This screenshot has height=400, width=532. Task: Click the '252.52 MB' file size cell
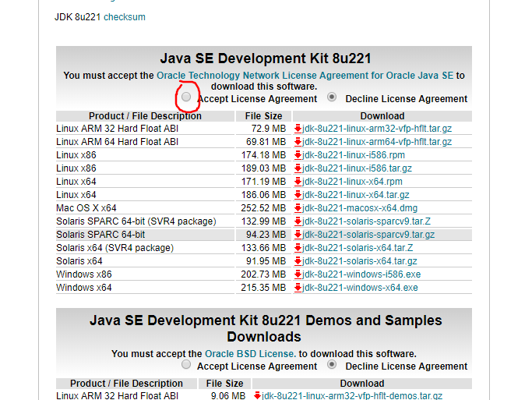(x=263, y=208)
